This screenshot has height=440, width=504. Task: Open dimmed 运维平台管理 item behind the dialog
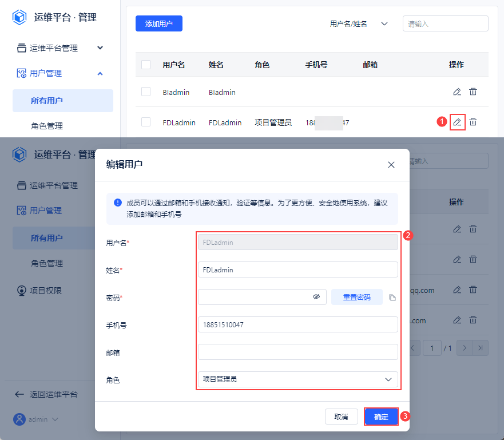coord(54,185)
